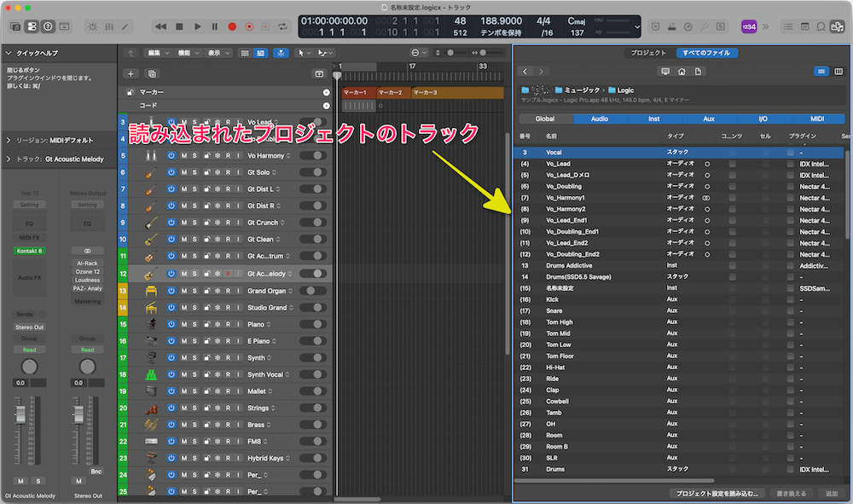This screenshot has width=853, height=504.
Task: Collapse the Quick Help section
Action: [9, 53]
